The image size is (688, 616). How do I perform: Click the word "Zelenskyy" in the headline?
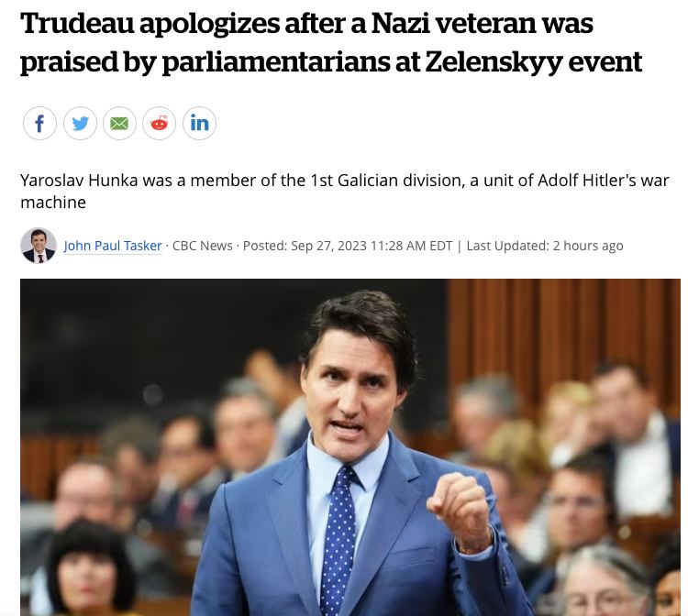494,61
